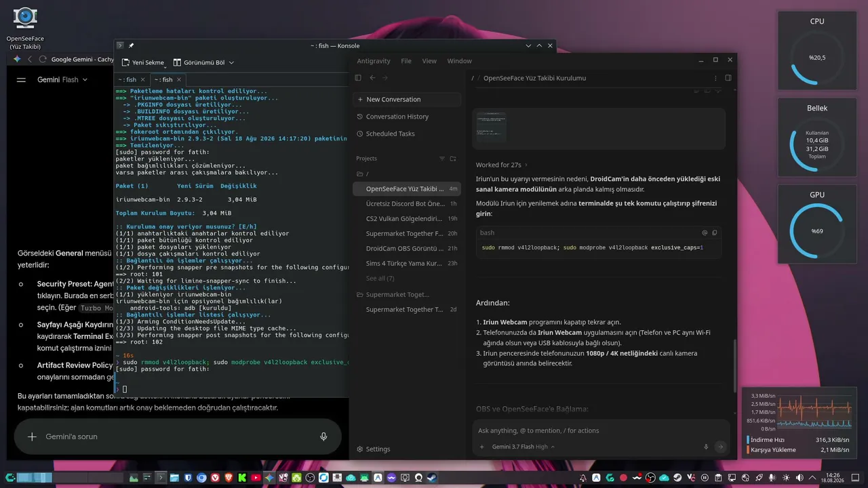Toggle the Antigravity left sidebar panel icon
868x488 pixels.
tap(358, 78)
